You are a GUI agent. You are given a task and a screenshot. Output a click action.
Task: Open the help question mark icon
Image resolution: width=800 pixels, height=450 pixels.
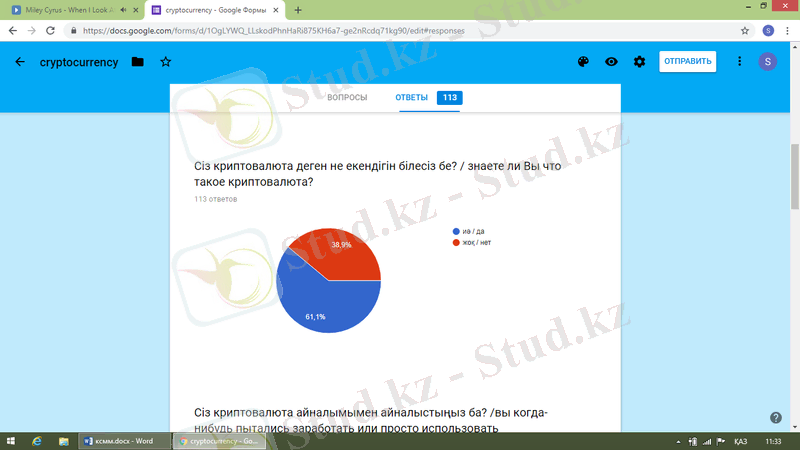[776, 418]
